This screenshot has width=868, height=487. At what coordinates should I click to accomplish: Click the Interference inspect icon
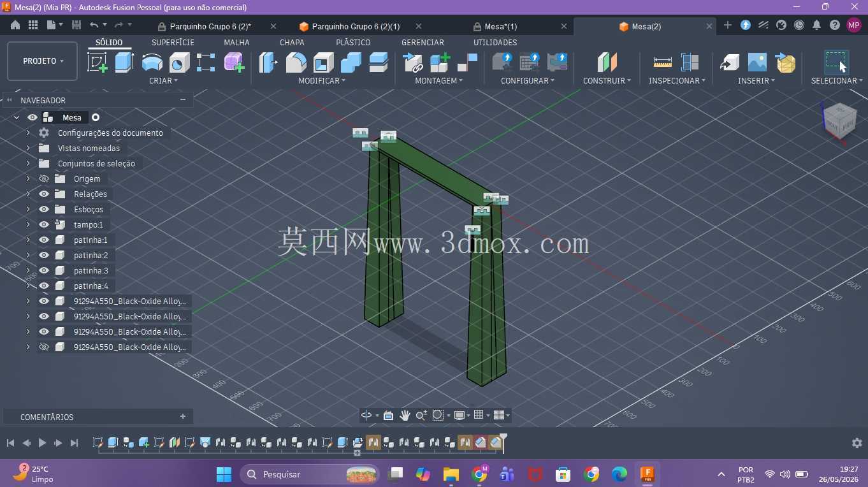click(x=690, y=62)
